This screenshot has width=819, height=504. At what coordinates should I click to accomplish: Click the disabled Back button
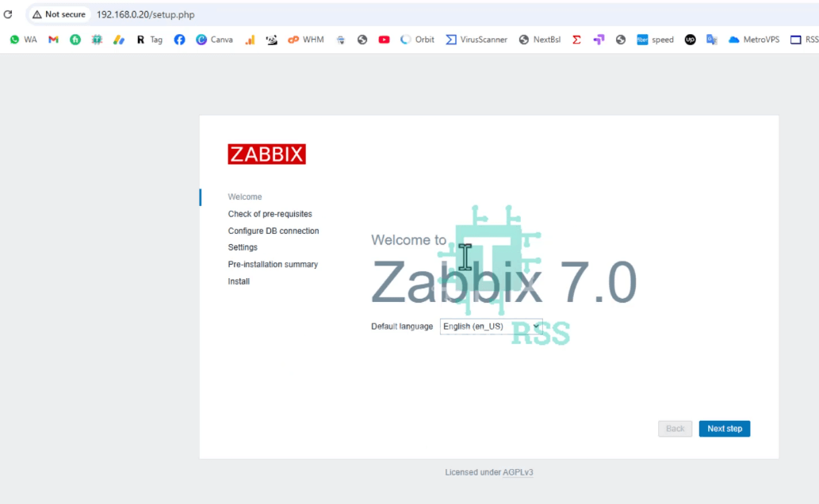pos(675,429)
